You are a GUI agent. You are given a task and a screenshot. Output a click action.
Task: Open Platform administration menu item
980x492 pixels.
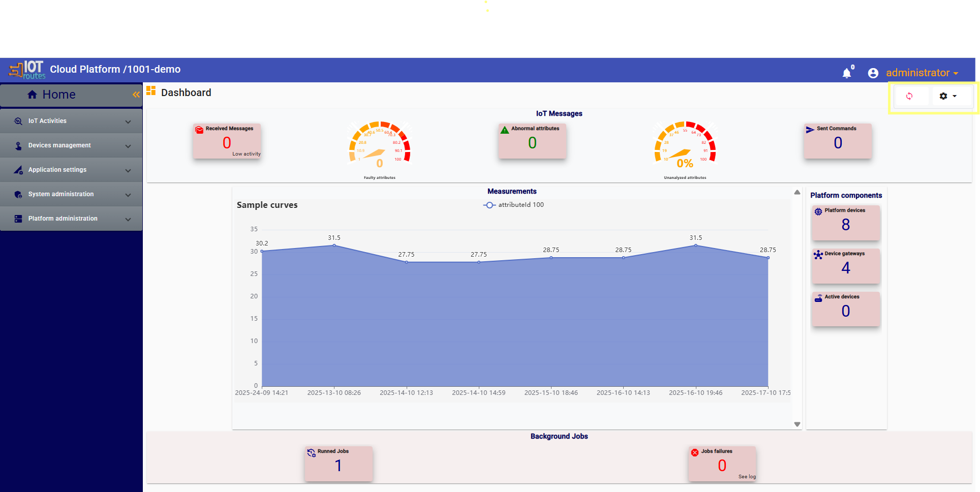(71, 219)
